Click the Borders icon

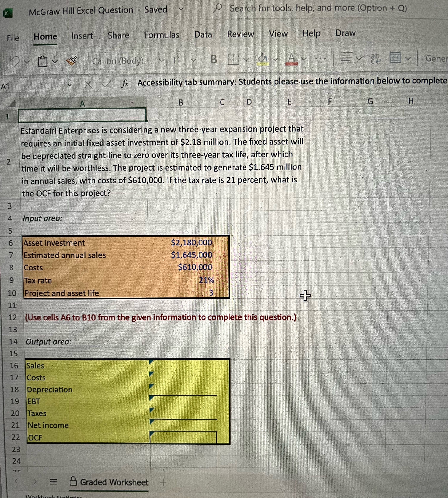pos(233,59)
